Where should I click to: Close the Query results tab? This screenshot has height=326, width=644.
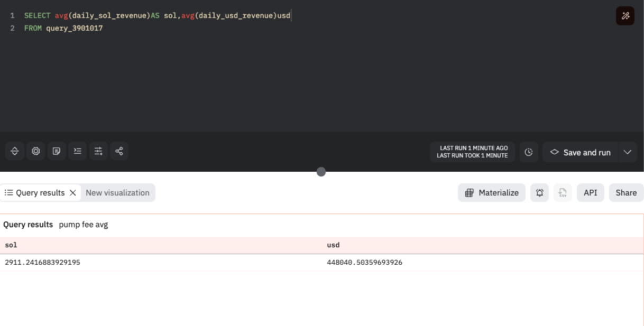[x=73, y=193]
